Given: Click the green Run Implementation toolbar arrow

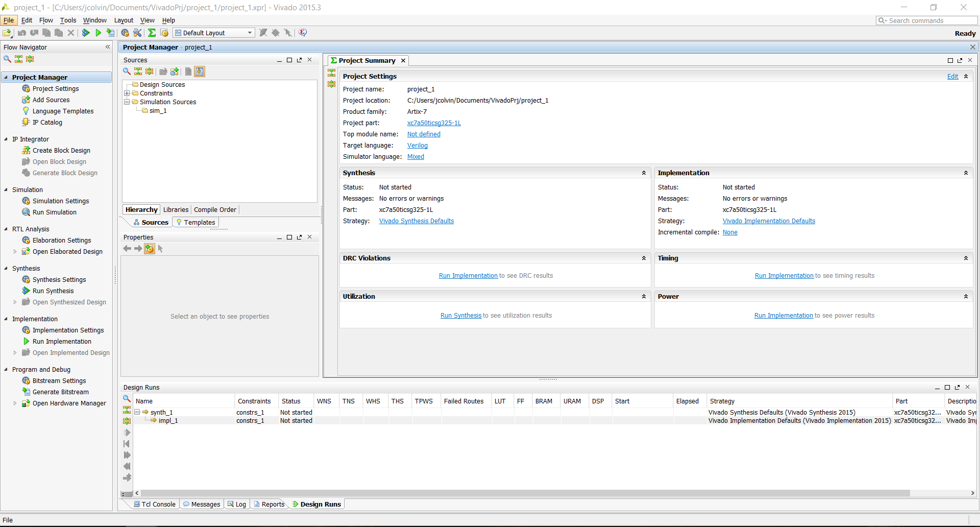Looking at the screenshot, I should point(98,33).
